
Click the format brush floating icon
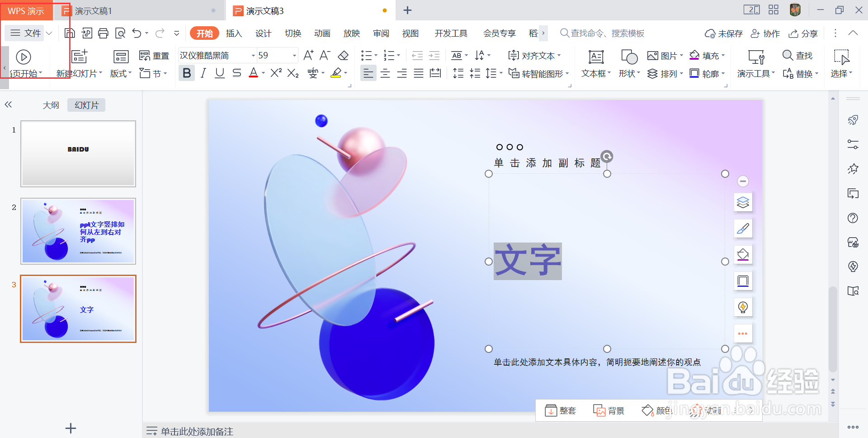pos(743,229)
